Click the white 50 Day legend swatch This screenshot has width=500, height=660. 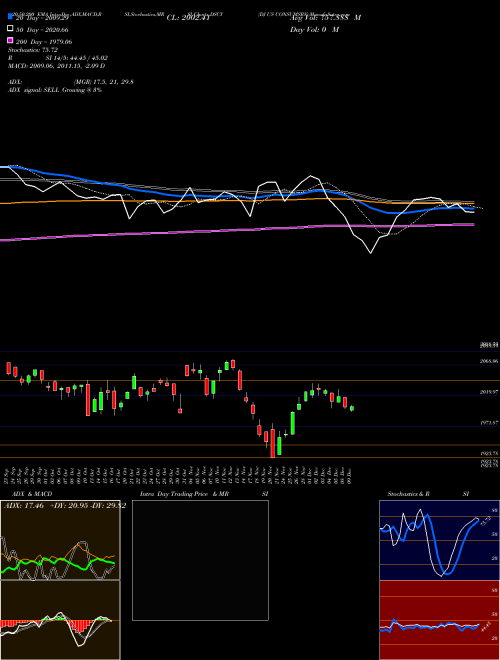tap(10, 29)
